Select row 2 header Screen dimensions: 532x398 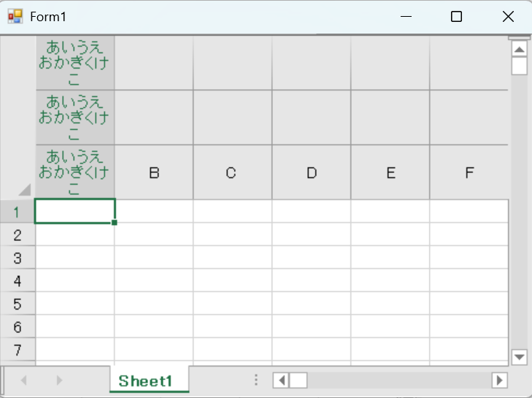(x=18, y=234)
